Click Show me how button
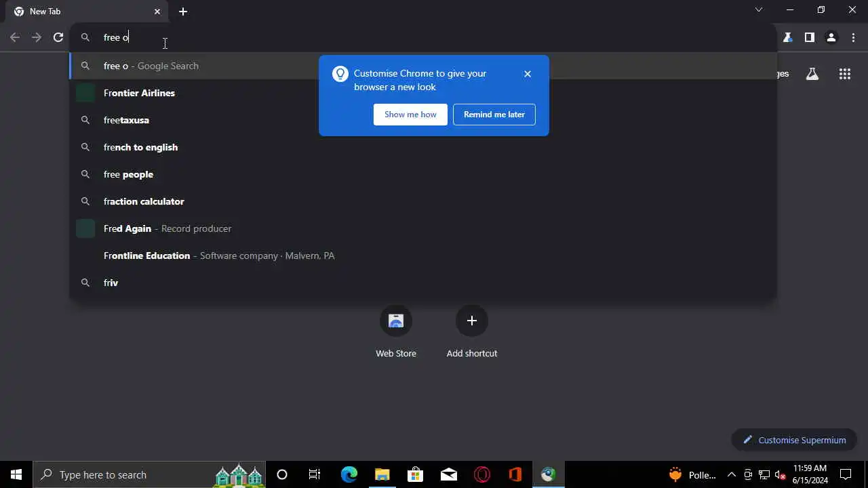 410,115
